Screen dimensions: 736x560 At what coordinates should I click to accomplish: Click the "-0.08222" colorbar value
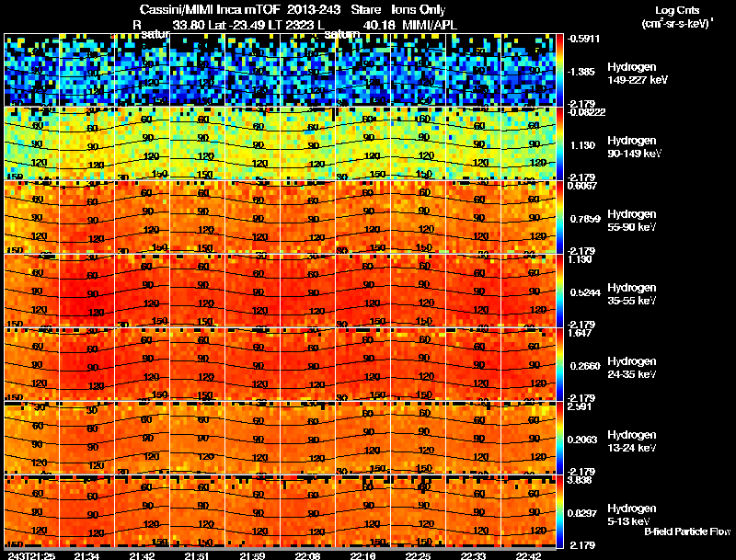point(586,112)
